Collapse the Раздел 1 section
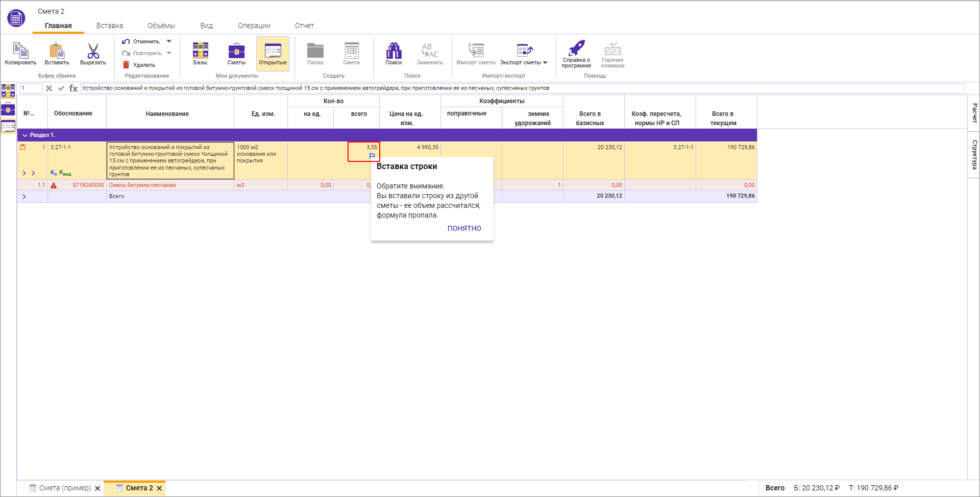Viewport: 980px width, 497px height. (24, 135)
